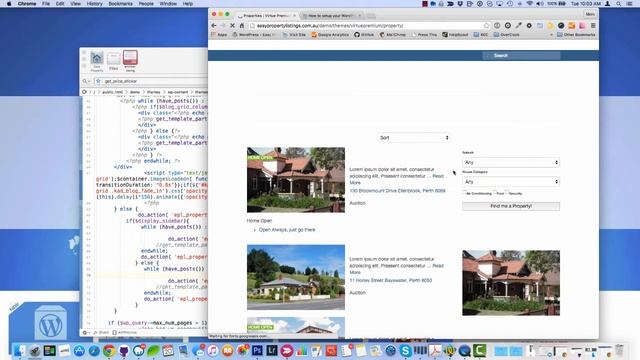Viewport: 640px width, 360px height.
Task: Open iTunes from the Dock
Action: 213,351
